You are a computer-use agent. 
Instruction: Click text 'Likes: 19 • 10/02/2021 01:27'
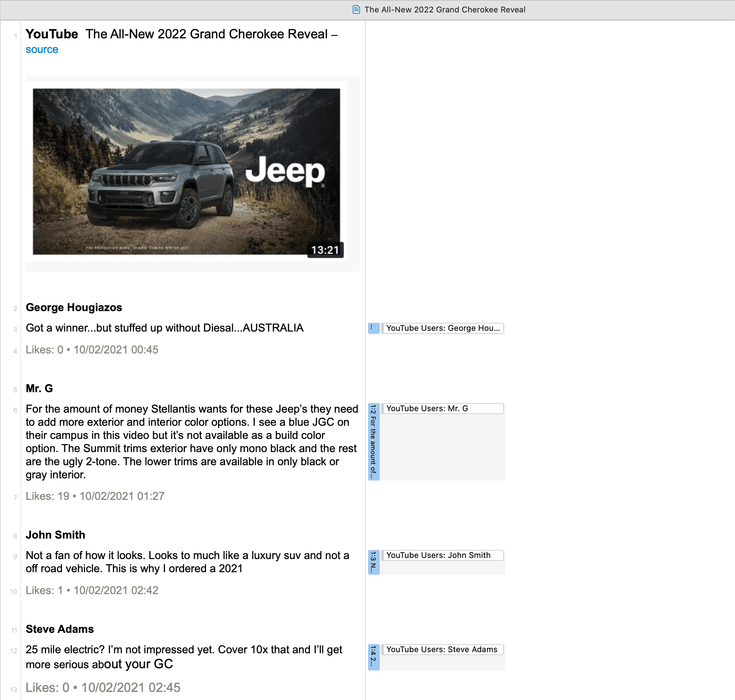click(x=95, y=496)
